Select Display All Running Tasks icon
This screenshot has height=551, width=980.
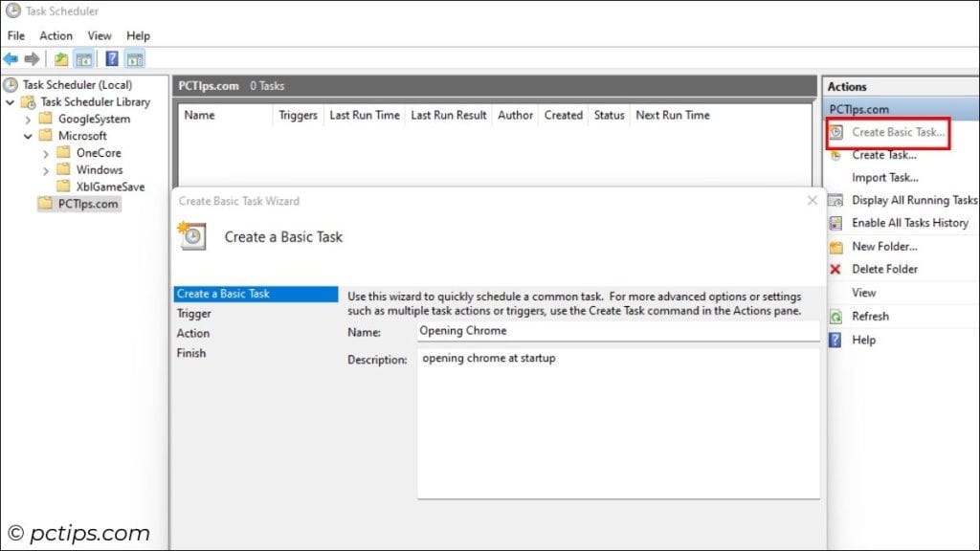tap(835, 200)
